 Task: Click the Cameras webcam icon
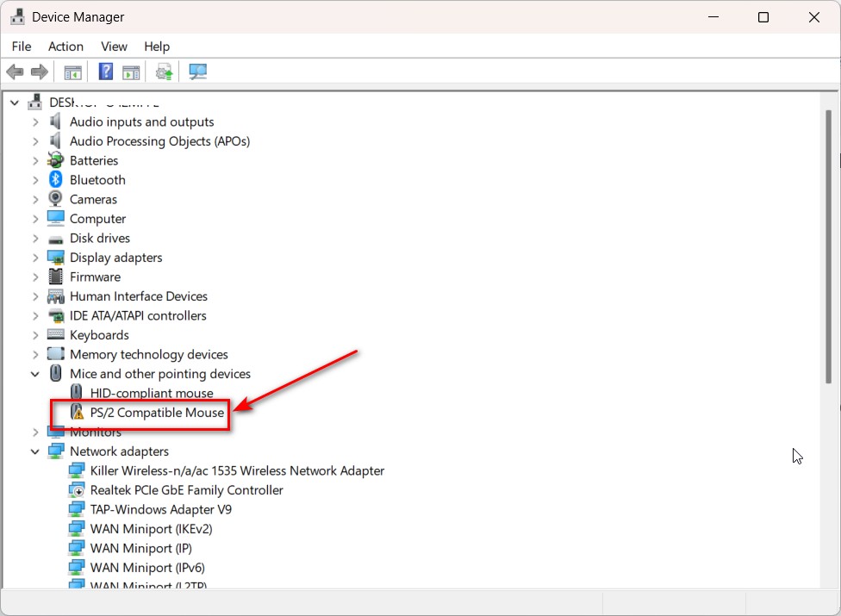(x=55, y=199)
